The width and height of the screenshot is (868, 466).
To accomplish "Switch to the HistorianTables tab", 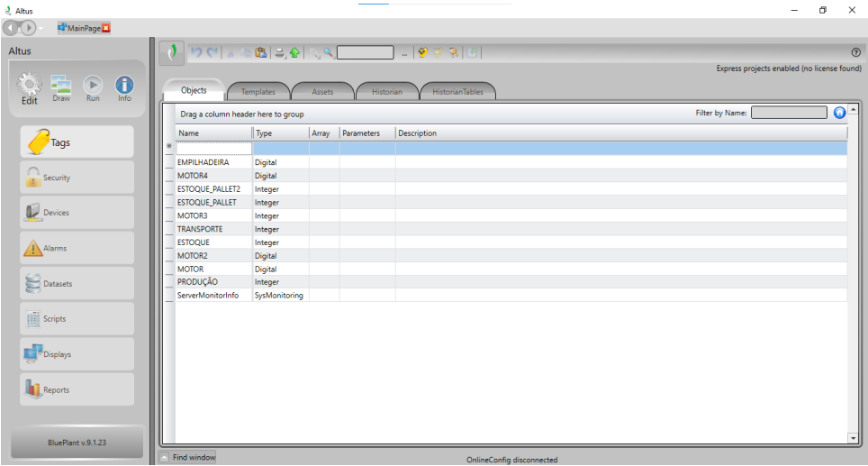I will pyautogui.click(x=459, y=92).
